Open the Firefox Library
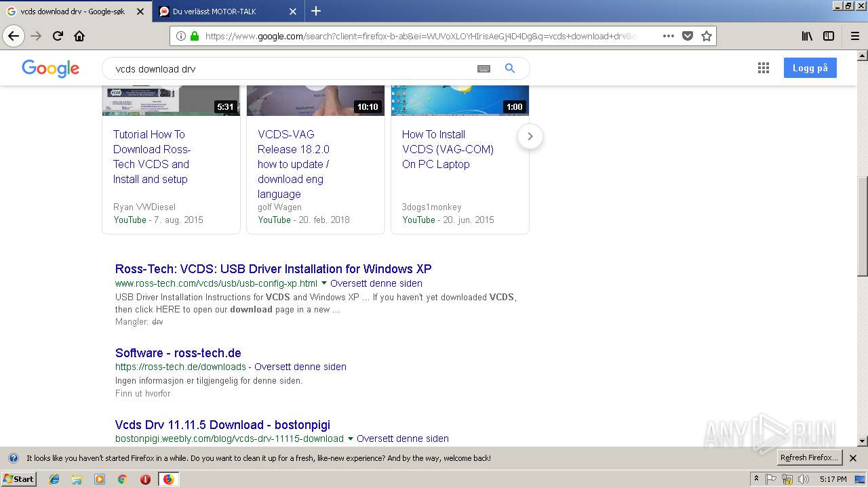868x488 pixels. [807, 36]
